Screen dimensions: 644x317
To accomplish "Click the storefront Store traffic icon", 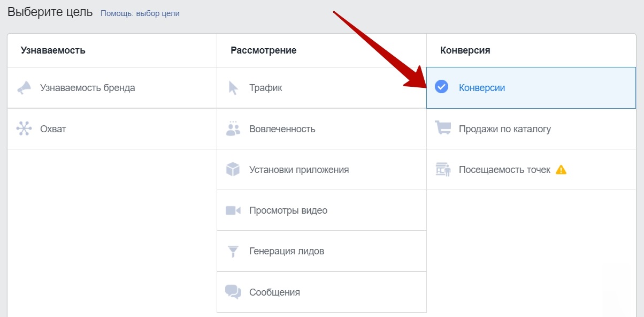I will tap(443, 170).
